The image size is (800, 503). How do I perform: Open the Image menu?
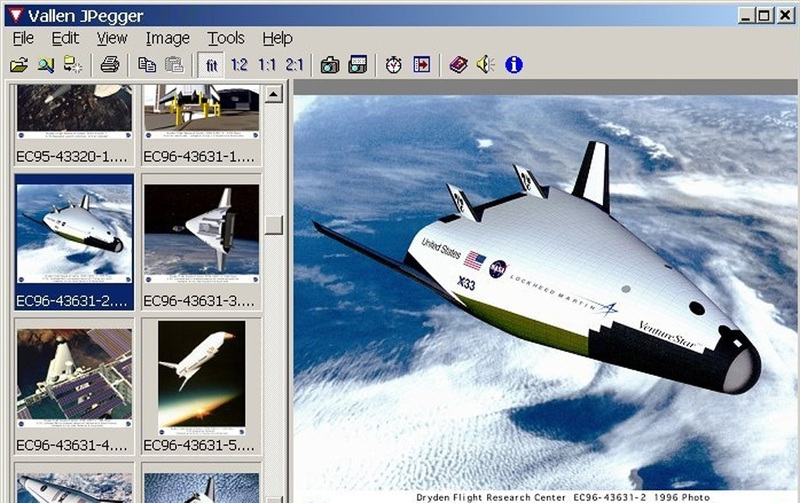tap(167, 38)
